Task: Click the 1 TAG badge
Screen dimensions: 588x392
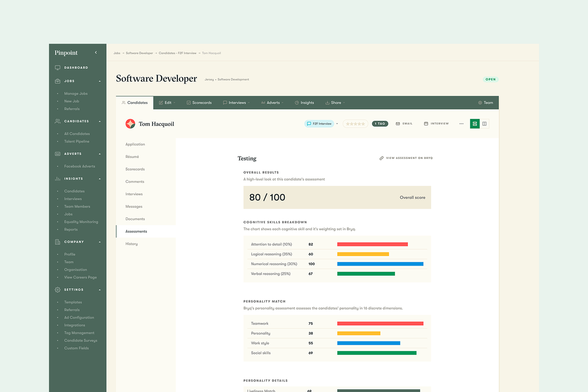Action: pyautogui.click(x=380, y=123)
